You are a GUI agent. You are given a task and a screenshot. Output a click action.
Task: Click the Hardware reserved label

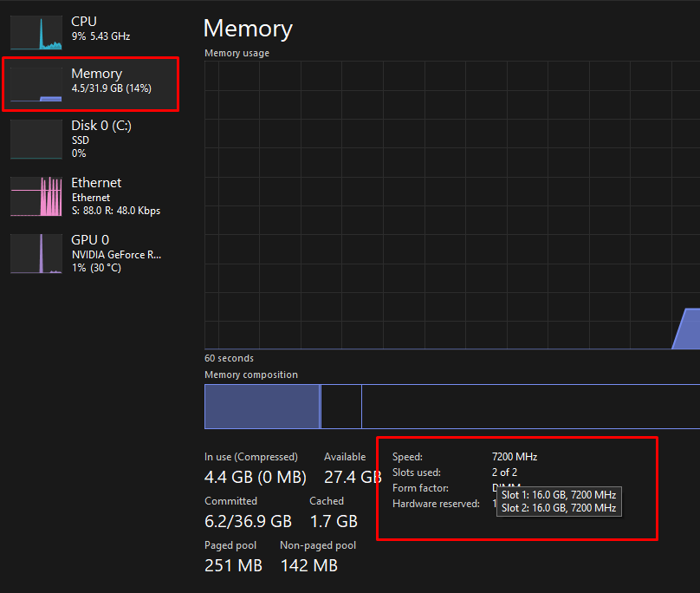click(x=436, y=503)
